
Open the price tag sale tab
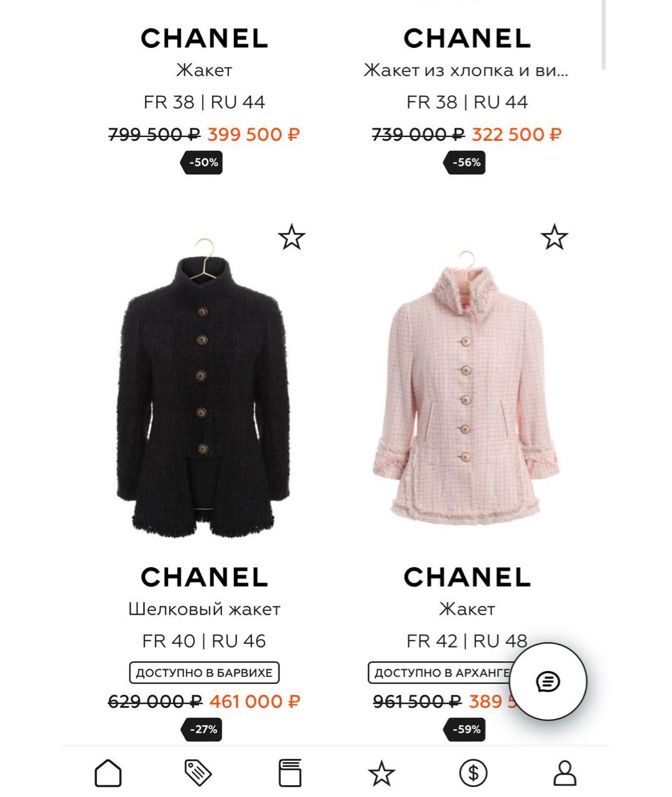pos(198,773)
